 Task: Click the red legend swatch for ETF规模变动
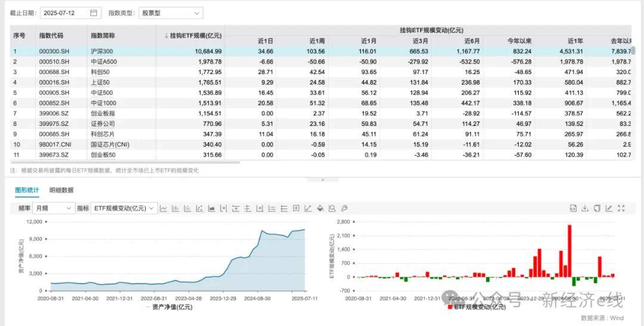pyautogui.click(x=450, y=307)
